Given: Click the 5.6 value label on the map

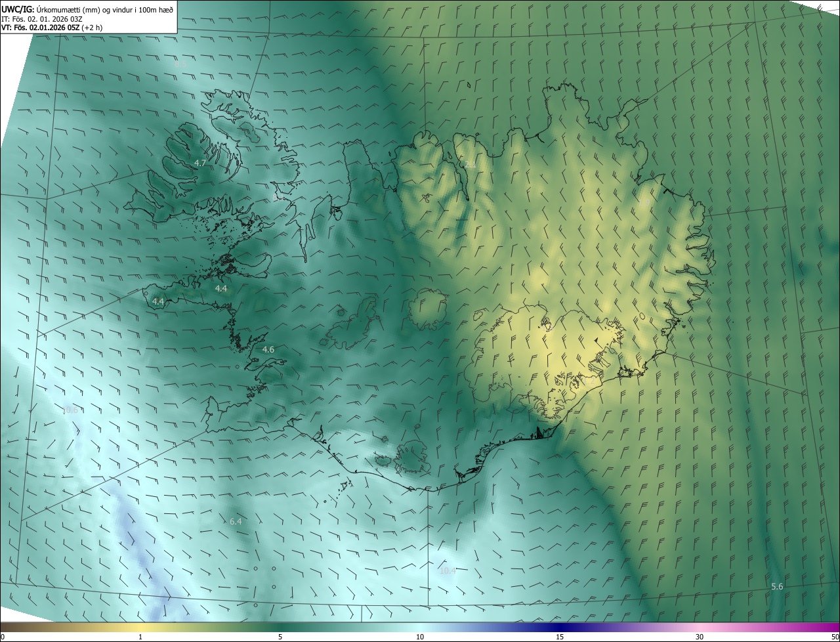Looking at the screenshot, I should click(777, 586).
